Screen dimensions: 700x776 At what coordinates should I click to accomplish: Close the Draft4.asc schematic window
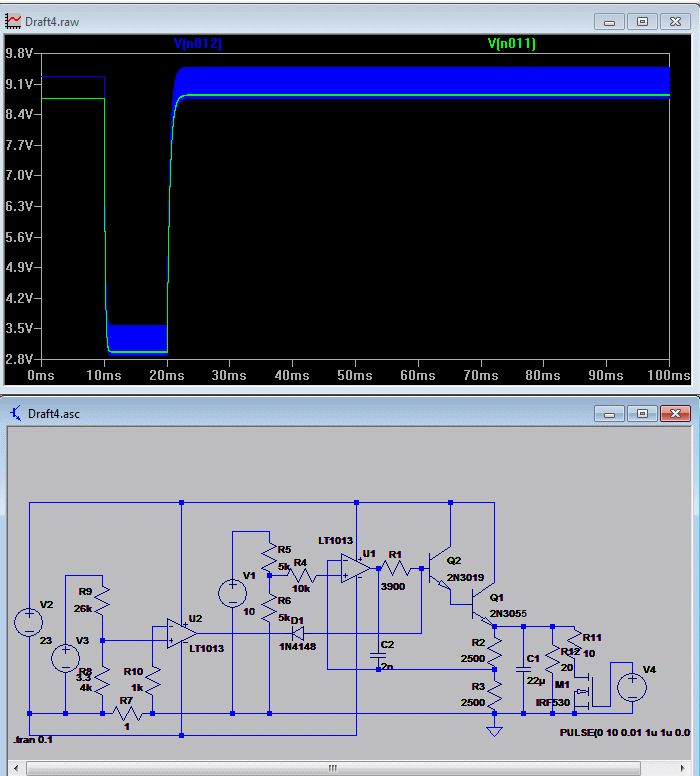[675, 414]
